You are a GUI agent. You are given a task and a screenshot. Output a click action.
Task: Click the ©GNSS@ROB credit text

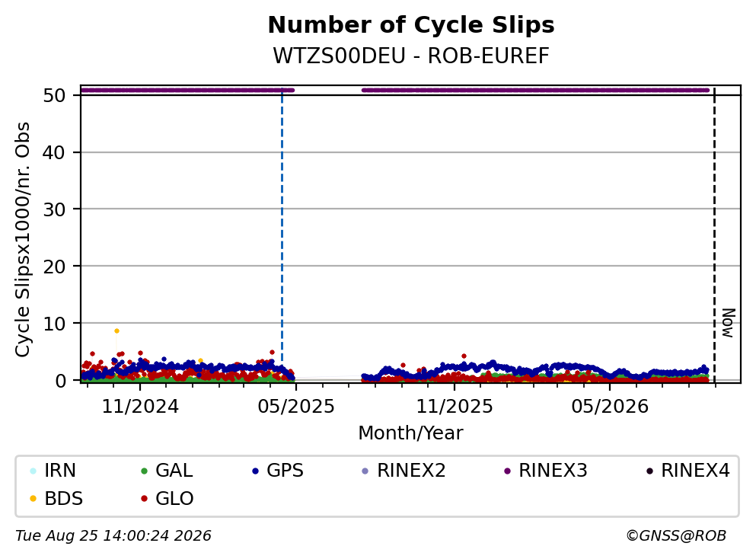[x=676, y=536]
